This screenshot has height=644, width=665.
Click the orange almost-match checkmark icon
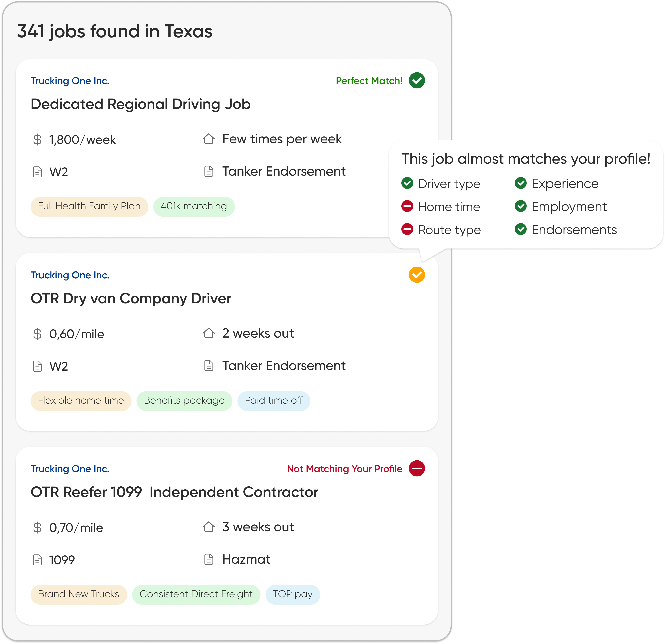pos(417,275)
